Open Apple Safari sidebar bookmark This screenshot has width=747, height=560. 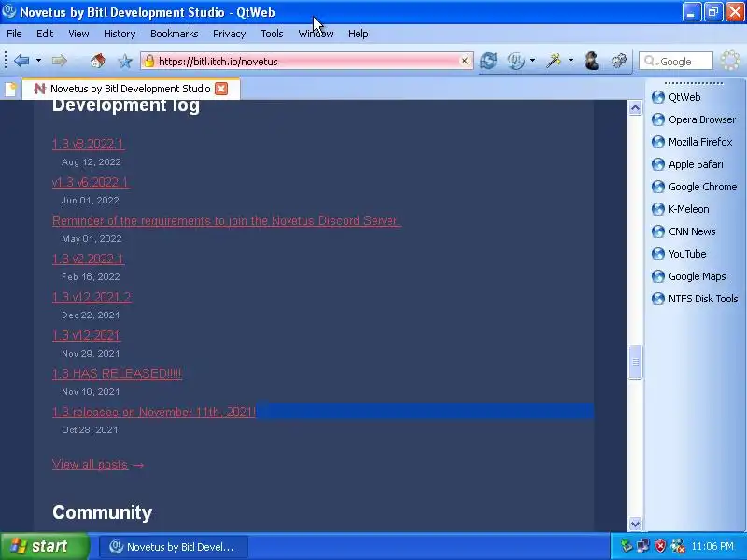687,164
